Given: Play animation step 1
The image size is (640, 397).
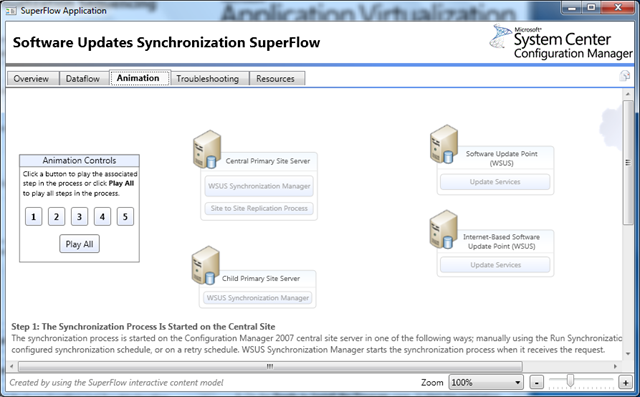Looking at the screenshot, I should [x=33, y=217].
